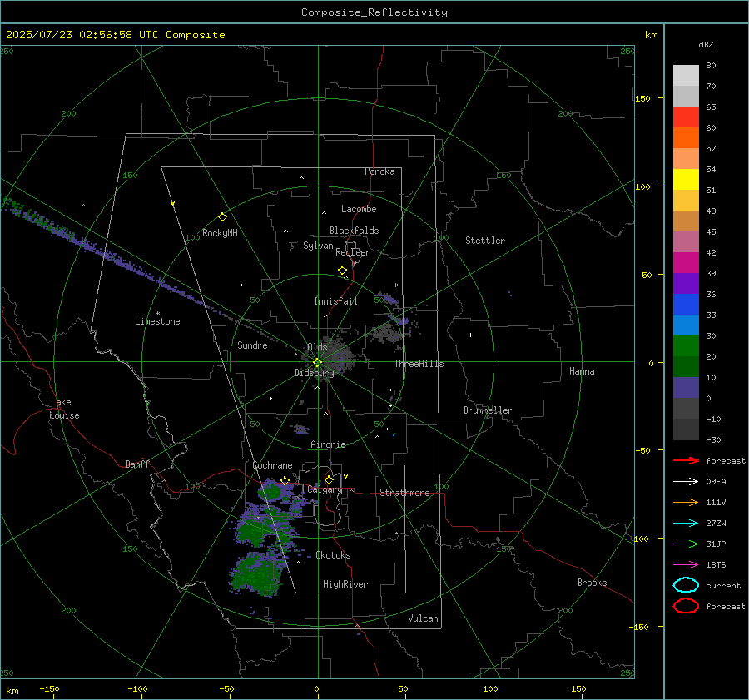The image size is (749, 700).
Task: Click the yellow diamond marker at Calgary
Action: point(329,479)
